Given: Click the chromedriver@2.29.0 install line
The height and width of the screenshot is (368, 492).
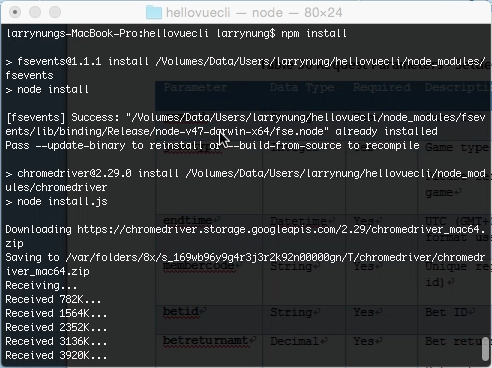Looking at the screenshot, I should tap(245, 180).
